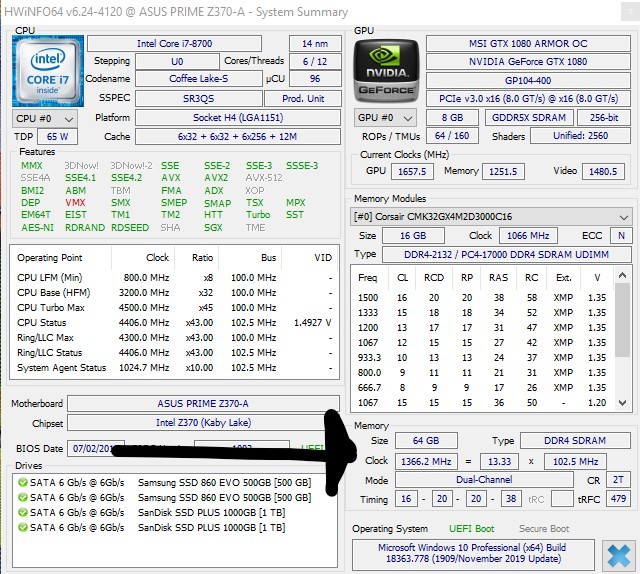Screen dimensions: 640x574
Task: Click the µCU value 96
Action: [x=315, y=79]
